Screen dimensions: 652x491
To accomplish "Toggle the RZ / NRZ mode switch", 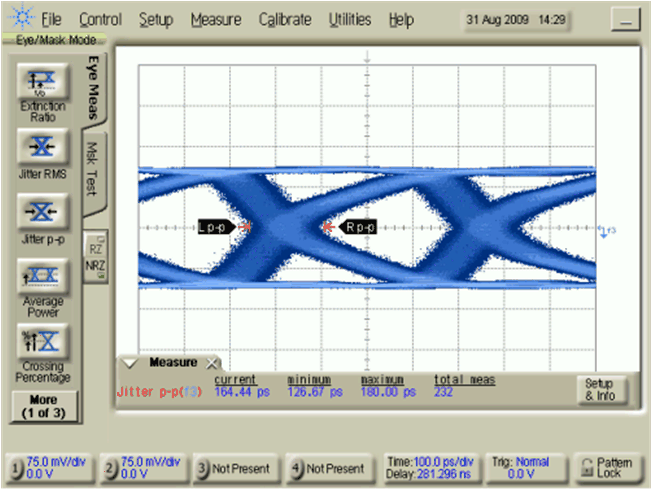I will 96,257.
